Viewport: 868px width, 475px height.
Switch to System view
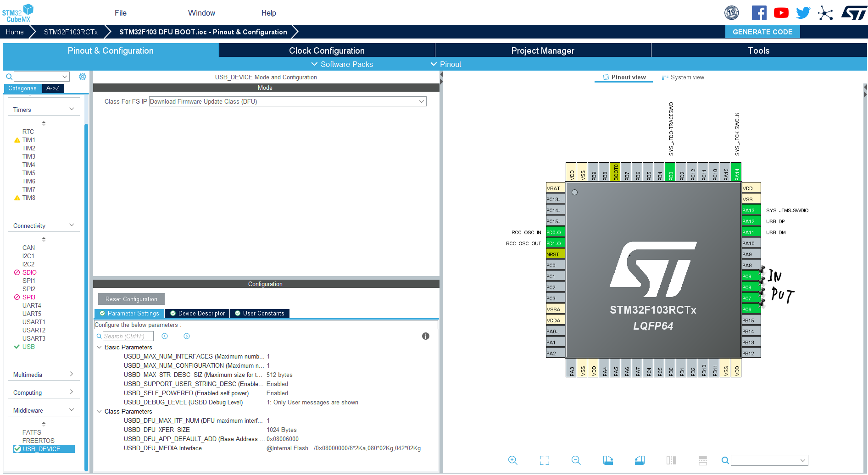683,77
